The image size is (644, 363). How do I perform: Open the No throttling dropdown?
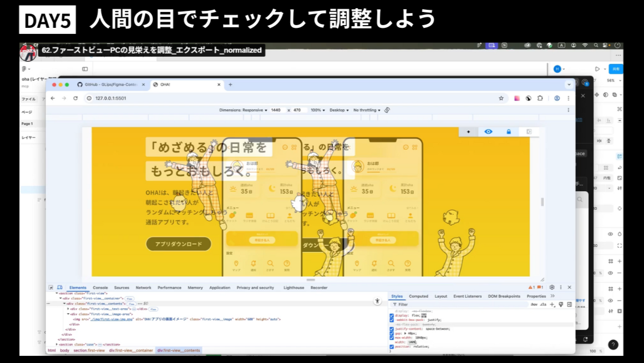point(365,110)
